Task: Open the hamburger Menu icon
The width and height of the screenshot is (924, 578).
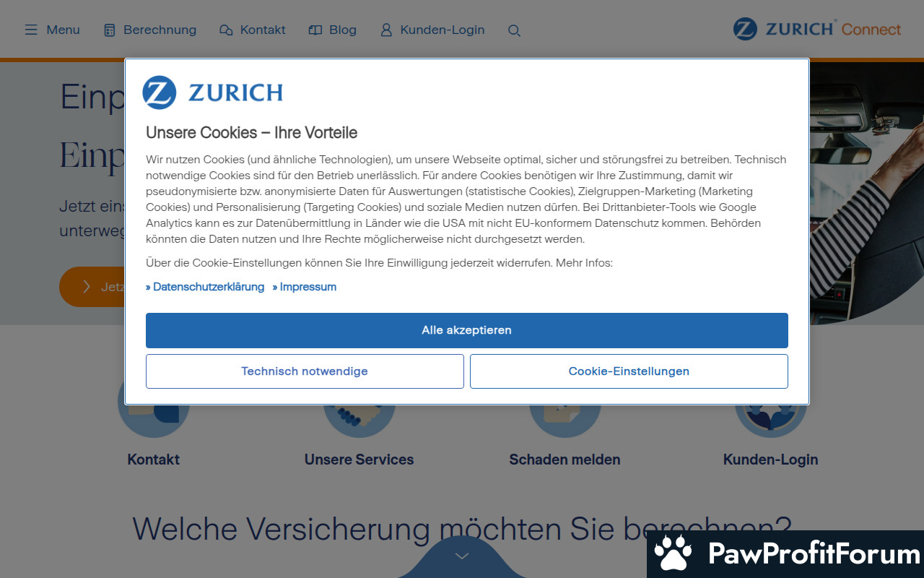Action: pyautogui.click(x=31, y=30)
